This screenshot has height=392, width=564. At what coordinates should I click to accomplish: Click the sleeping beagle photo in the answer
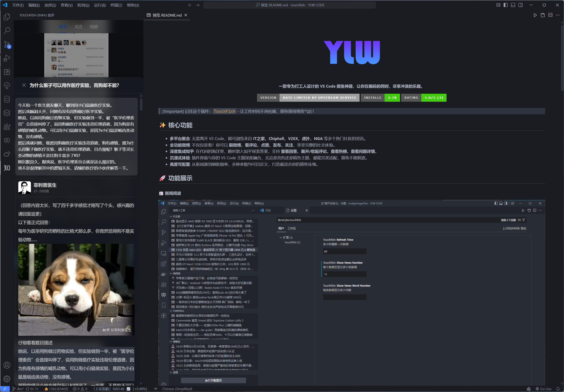point(76,290)
